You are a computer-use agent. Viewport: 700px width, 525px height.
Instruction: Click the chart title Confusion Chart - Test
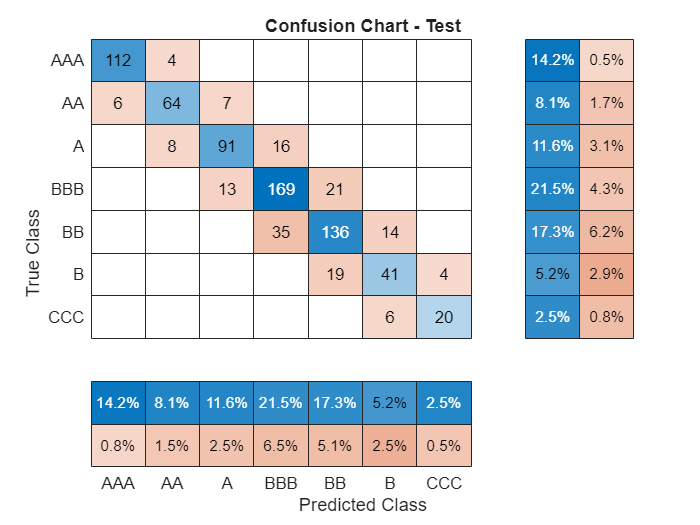tap(363, 25)
